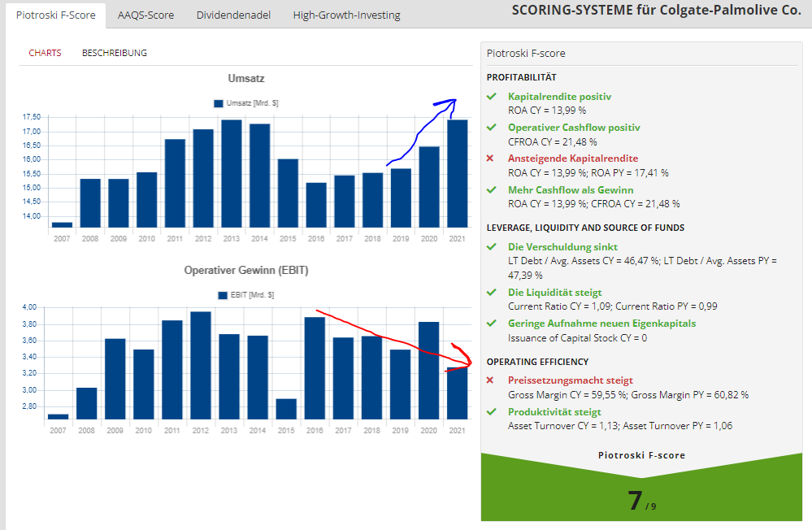The image size is (812, 530).
Task: Click the check icon beside Geringe Aufnahme neuen Eigenkapitals
Action: (492, 324)
